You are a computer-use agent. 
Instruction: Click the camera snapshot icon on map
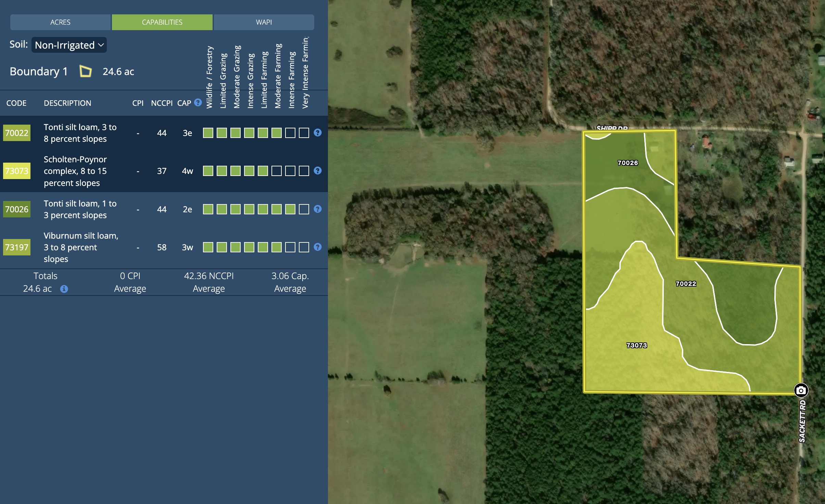click(x=801, y=390)
